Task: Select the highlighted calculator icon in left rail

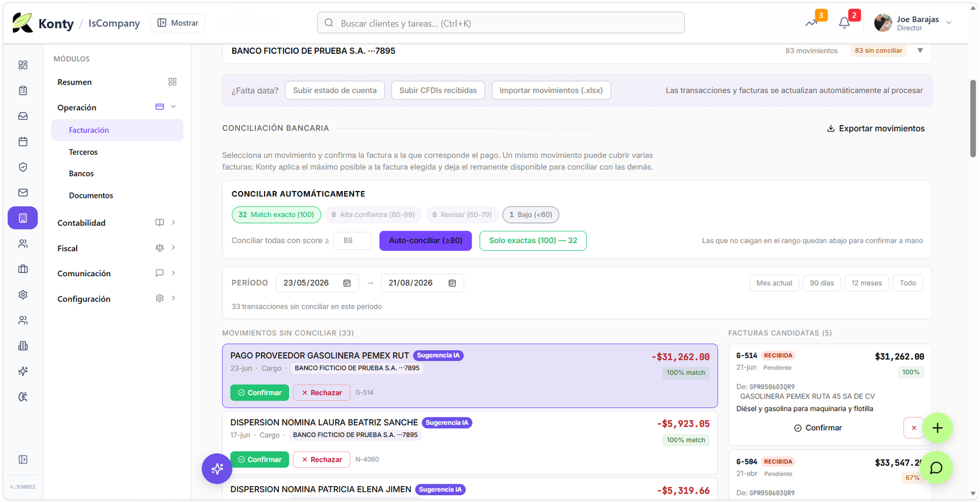Action: (x=23, y=218)
